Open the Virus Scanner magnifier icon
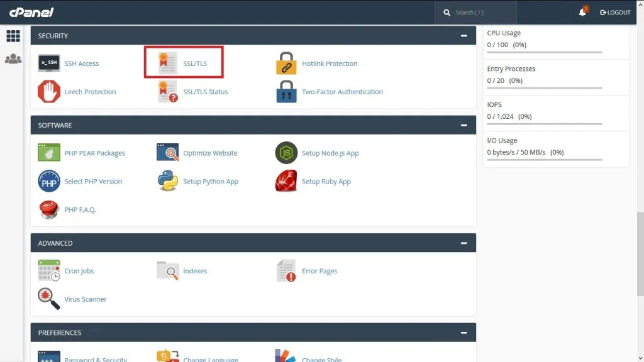Image resolution: width=644 pixels, height=362 pixels. pos(49,299)
